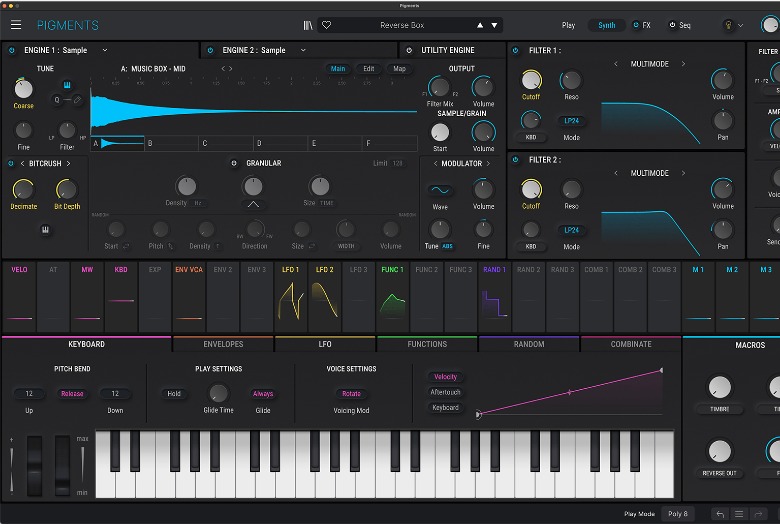Open Filter 2 LP24 mode selector

click(571, 230)
